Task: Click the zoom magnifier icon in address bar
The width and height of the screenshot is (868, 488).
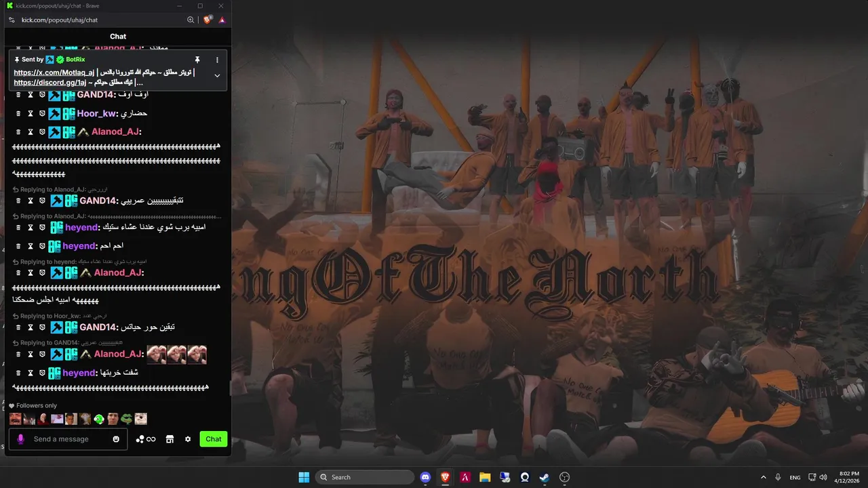Action: click(x=191, y=20)
